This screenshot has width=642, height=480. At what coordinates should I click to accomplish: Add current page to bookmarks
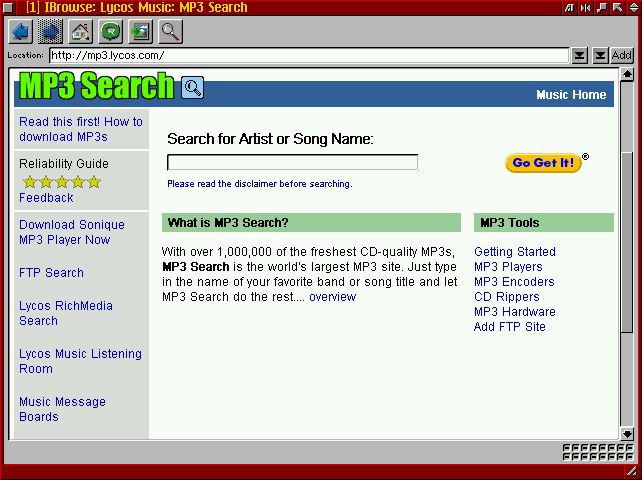click(622, 55)
